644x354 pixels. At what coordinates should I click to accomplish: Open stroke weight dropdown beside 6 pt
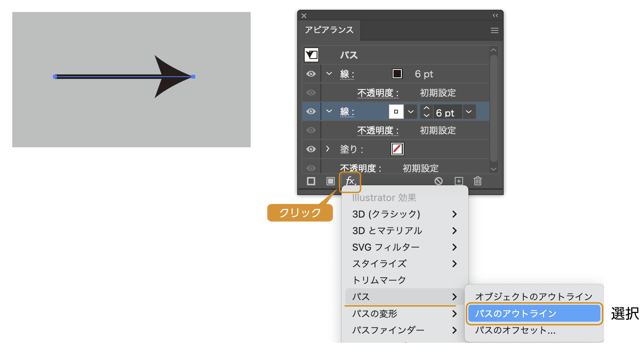(x=469, y=112)
